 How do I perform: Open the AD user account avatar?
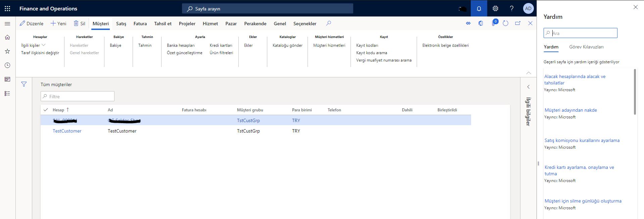pos(528,8)
